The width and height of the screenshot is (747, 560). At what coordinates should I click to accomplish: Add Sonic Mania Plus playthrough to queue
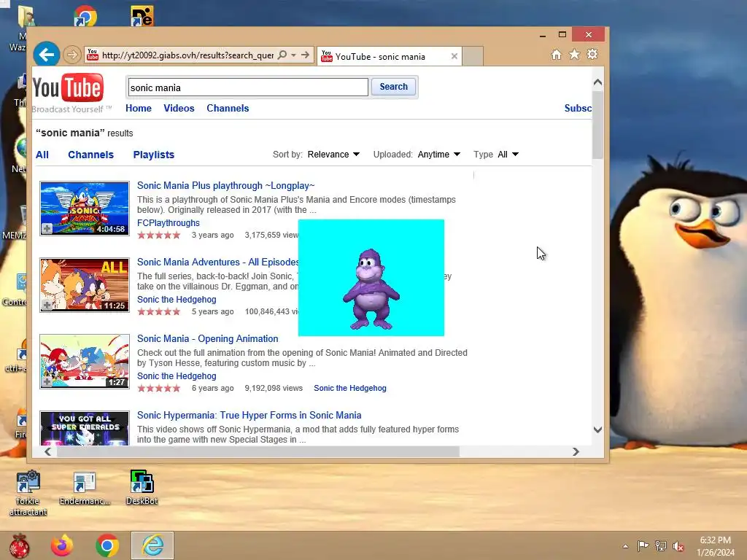[x=47, y=229]
